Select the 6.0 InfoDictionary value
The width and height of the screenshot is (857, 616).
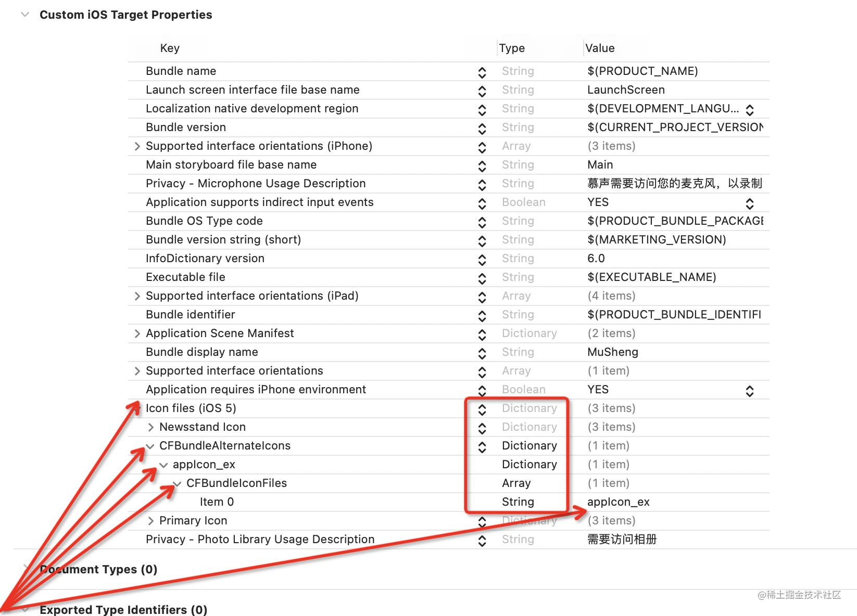(x=596, y=259)
